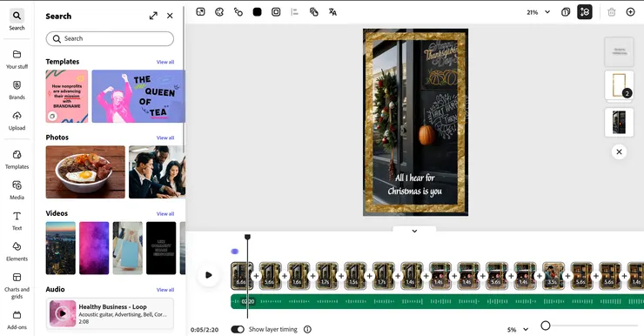This screenshot has height=336, width=644.
Task: Open Charts and grids section
Action: [x=17, y=286]
